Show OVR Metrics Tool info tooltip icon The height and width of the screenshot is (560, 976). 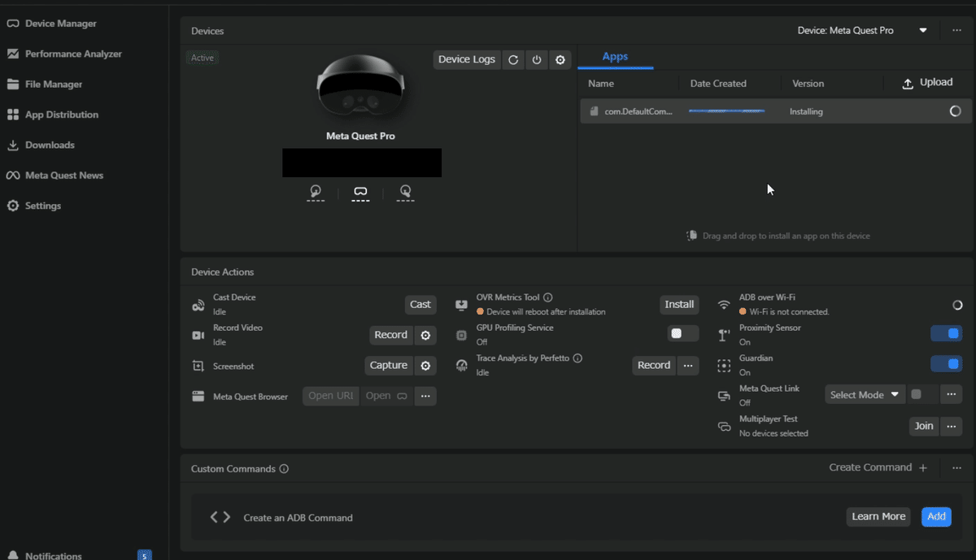click(x=548, y=297)
